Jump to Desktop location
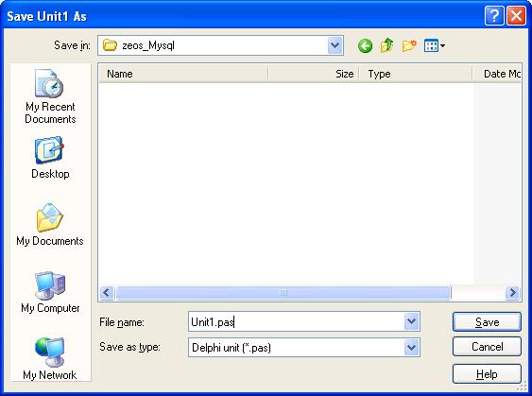The width and height of the screenshot is (532, 396). (x=50, y=158)
